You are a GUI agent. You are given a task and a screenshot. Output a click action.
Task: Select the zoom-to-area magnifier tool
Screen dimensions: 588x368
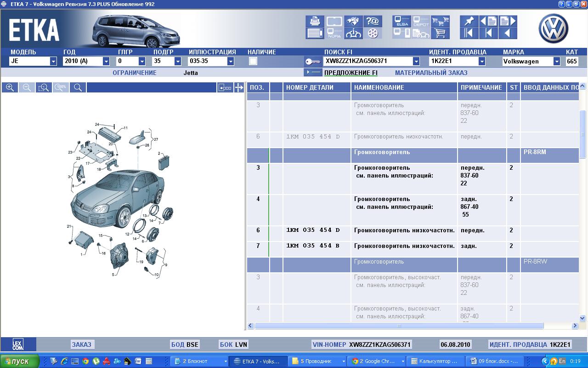[x=44, y=87]
